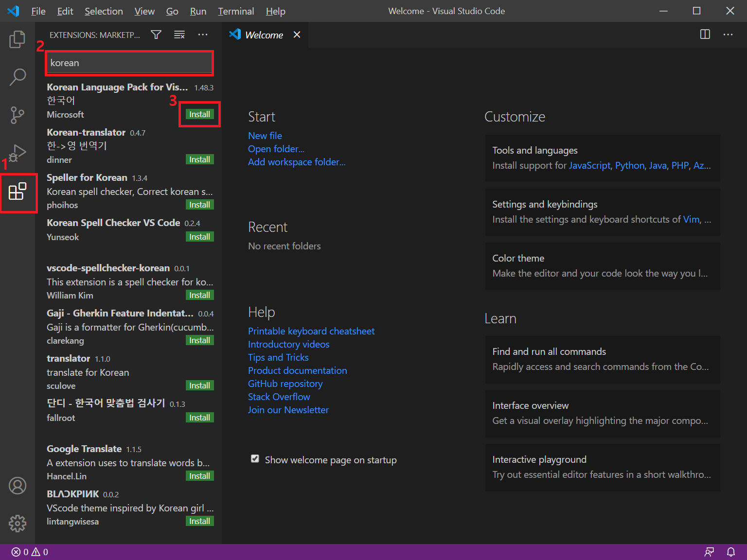
Task: Click the extensions search field containing korean
Action: pyautogui.click(x=129, y=63)
